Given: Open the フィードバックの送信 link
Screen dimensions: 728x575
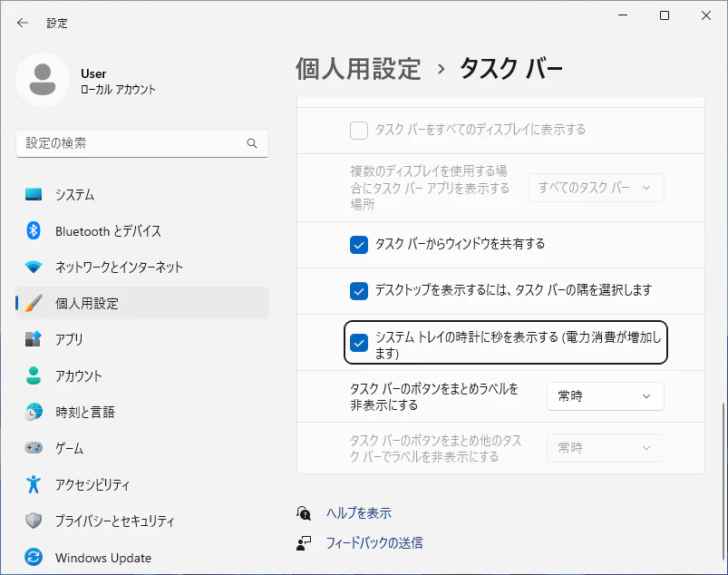Looking at the screenshot, I should pyautogui.click(x=374, y=542).
